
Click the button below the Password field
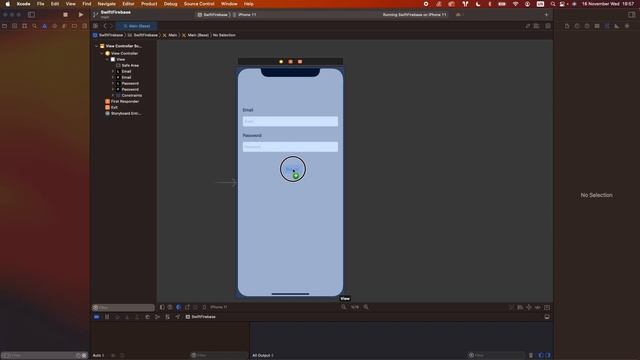(x=293, y=169)
